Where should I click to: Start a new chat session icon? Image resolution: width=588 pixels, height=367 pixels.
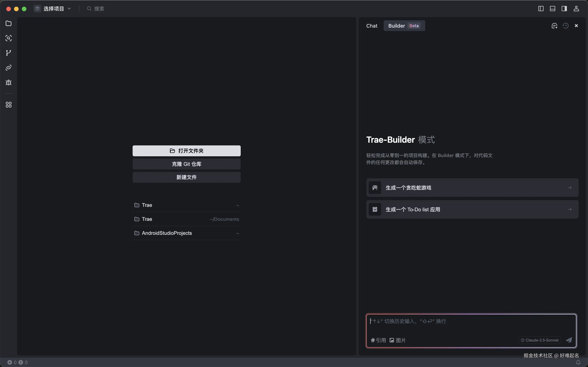(x=554, y=26)
